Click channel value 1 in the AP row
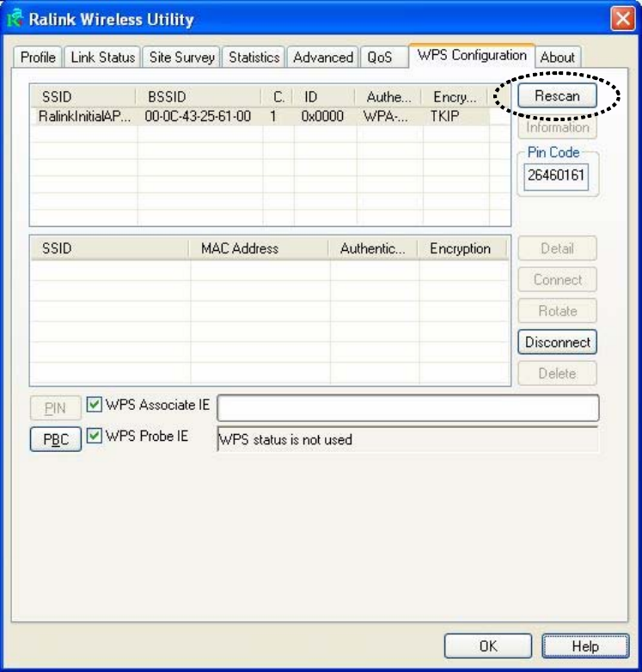This screenshot has height=672, width=642. (x=273, y=116)
